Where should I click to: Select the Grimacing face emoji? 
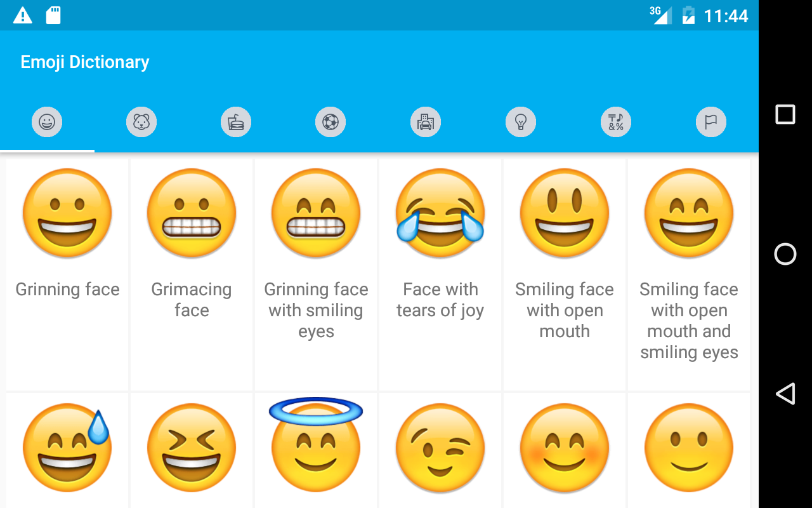192,274
